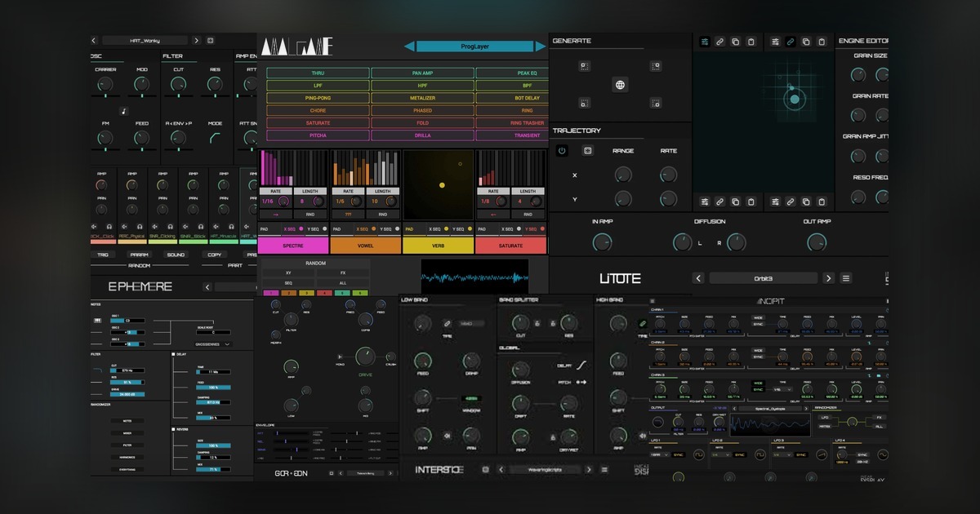Toggle X SEQ for the SPECTRE slot
This screenshot has height=514, width=980.
(292, 229)
